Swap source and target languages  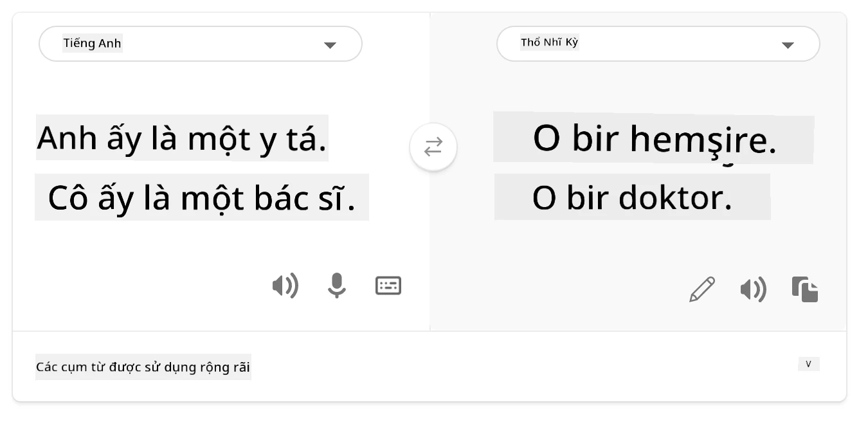[433, 147]
